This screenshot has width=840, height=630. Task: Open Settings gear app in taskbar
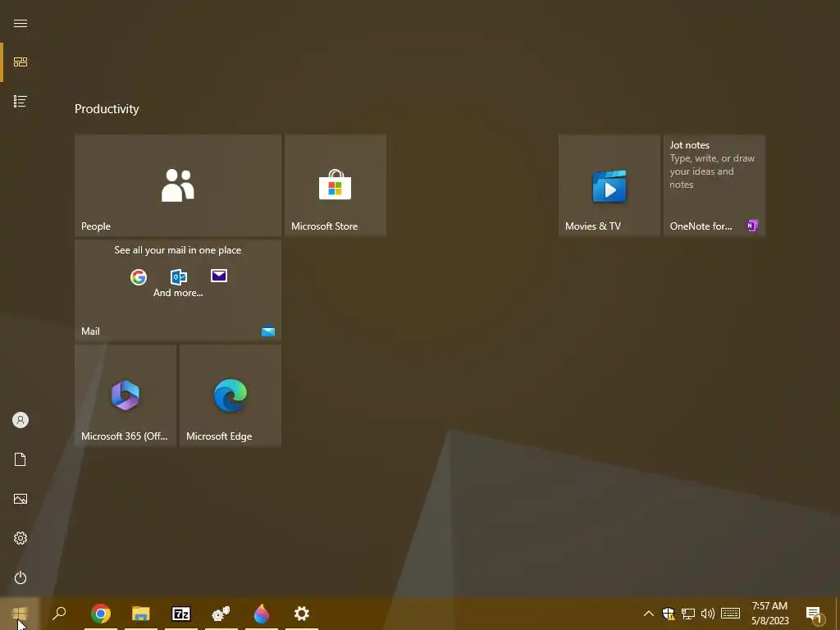tap(302, 614)
